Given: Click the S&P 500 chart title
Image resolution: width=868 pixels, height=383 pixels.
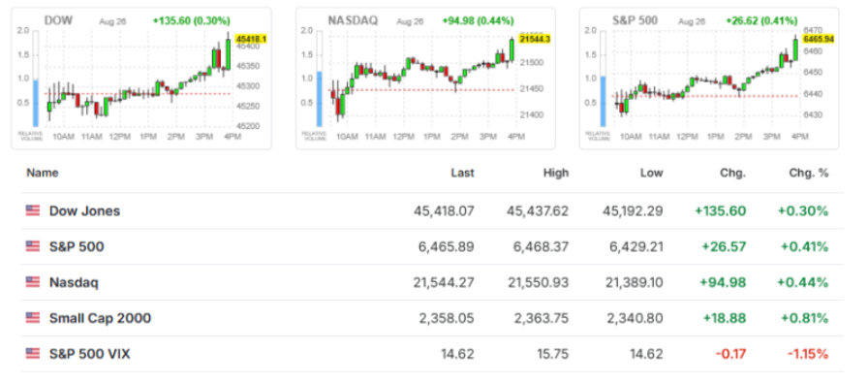Looking at the screenshot, I should tap(635, 21).
